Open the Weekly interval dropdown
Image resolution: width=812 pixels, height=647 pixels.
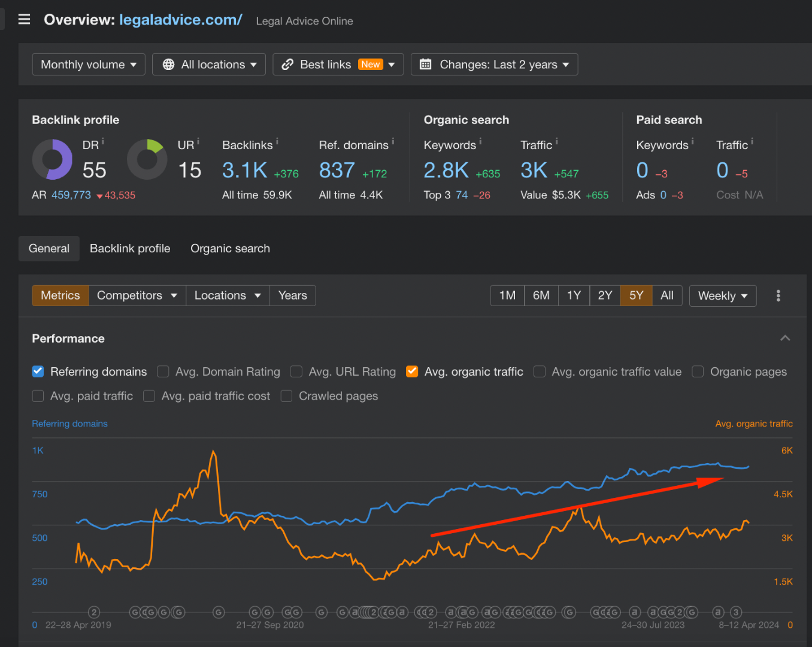point(722,296)
